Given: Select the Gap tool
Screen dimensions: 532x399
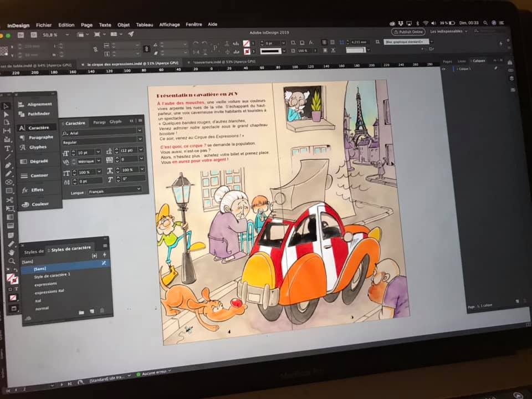Looking at the screenshot, I should [7, 131].
